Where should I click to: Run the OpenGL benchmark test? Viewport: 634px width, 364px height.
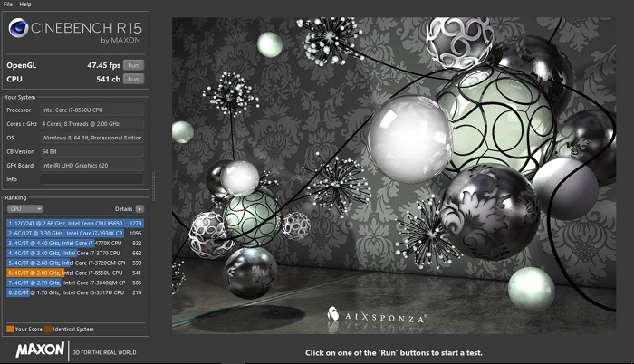[x=133, y=65]
